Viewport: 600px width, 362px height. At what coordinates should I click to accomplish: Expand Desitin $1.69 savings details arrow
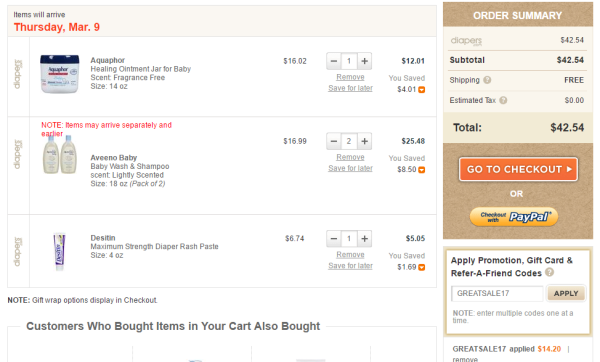421,267
